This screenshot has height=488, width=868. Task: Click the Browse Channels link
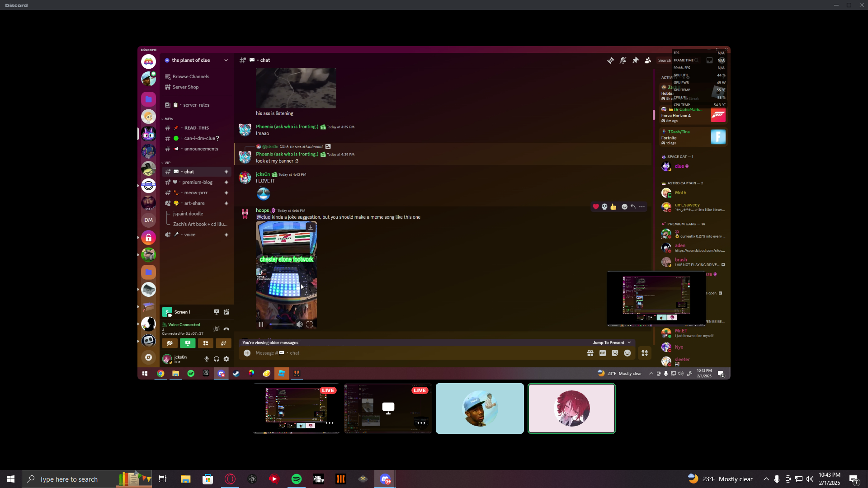tap(190, 76)
